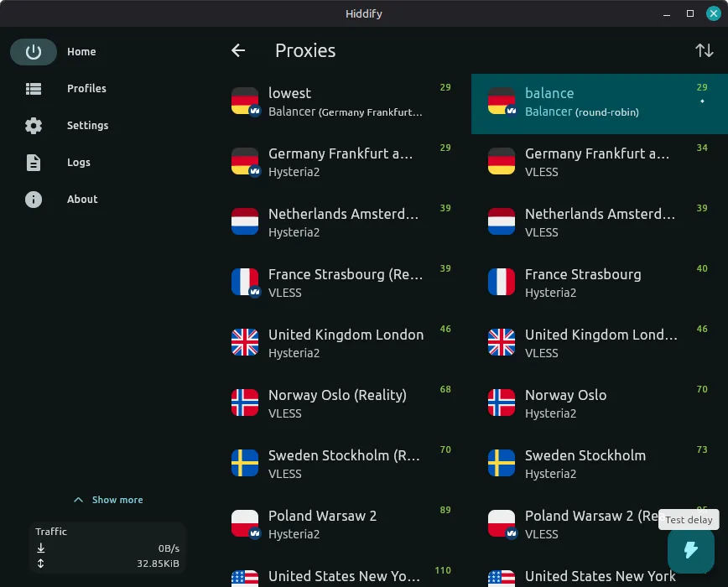
Task: Click German flag icon of 'lowest' proxy
Action: point(245,101)
